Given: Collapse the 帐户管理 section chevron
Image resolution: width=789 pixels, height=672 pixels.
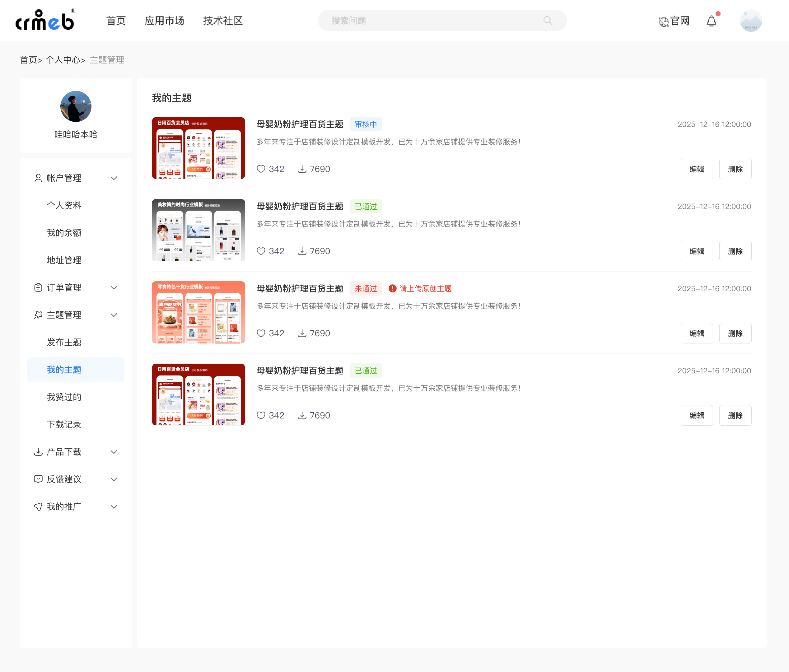Looking at the screenshot, I should coord(114,178).
